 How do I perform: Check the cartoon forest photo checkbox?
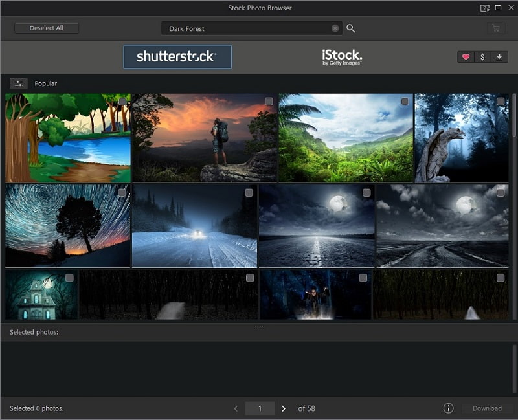[x=121, y=102]
